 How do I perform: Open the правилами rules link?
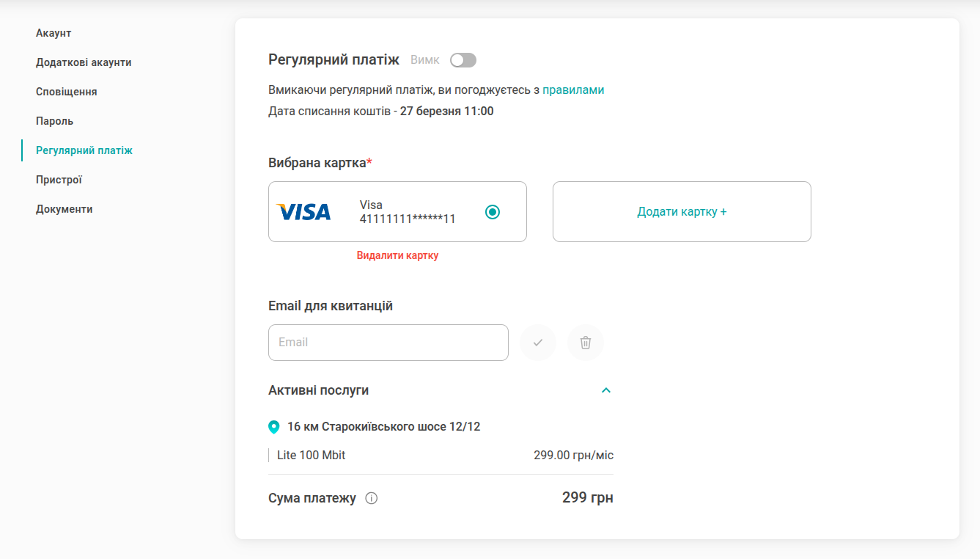573,90
